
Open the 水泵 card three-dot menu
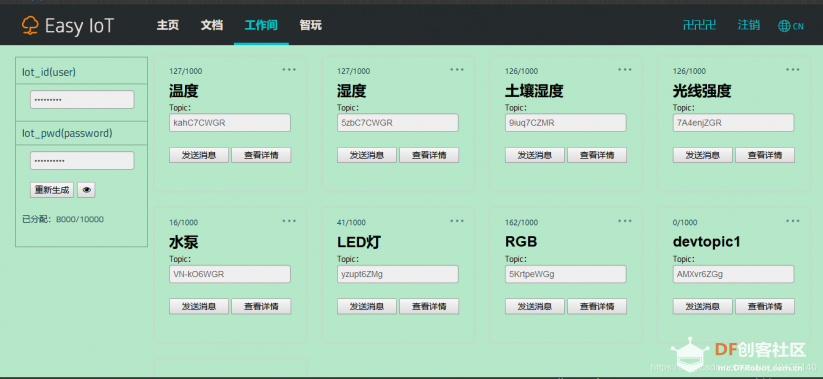point(289,221)
